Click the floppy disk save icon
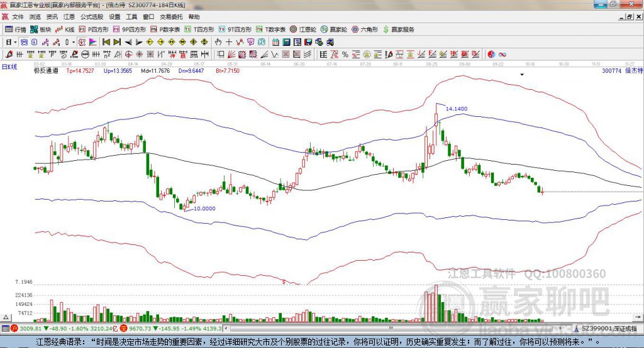644x348 pixels. (x=308, y=42)
